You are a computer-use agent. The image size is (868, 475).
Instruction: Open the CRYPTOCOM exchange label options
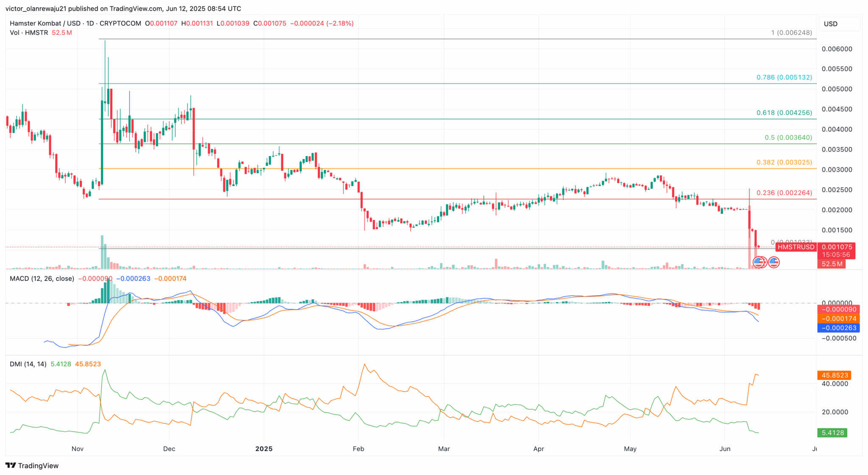[x=121, y=23]
